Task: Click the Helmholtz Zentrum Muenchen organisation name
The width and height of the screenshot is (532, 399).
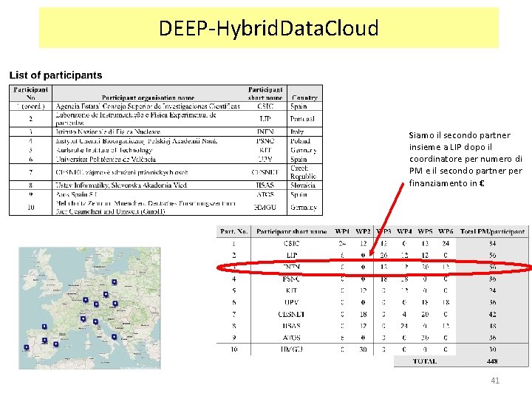Action: click(x=146, y=208)
